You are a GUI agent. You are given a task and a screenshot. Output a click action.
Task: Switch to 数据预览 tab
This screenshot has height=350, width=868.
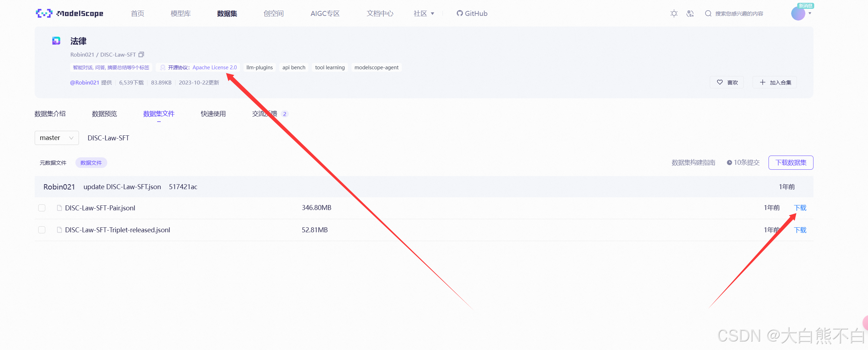104,114
